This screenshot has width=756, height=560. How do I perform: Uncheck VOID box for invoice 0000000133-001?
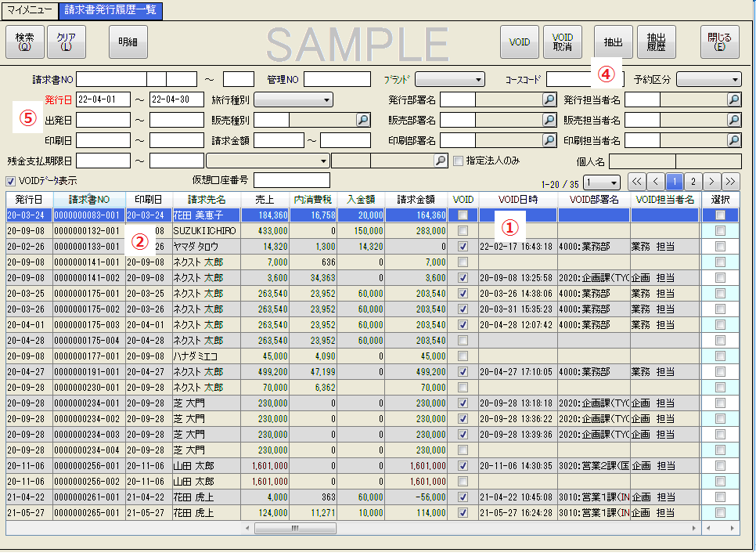pos(463,247)
